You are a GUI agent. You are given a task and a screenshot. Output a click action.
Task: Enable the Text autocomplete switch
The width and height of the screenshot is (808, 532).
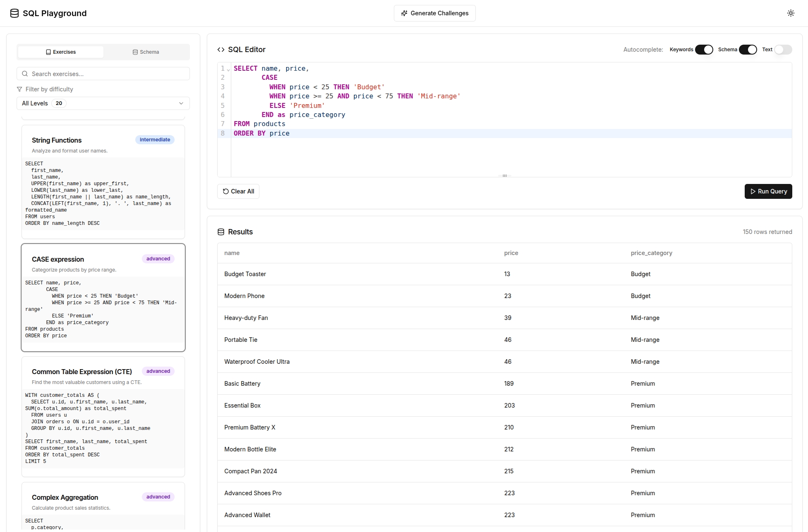coord(783,50)
